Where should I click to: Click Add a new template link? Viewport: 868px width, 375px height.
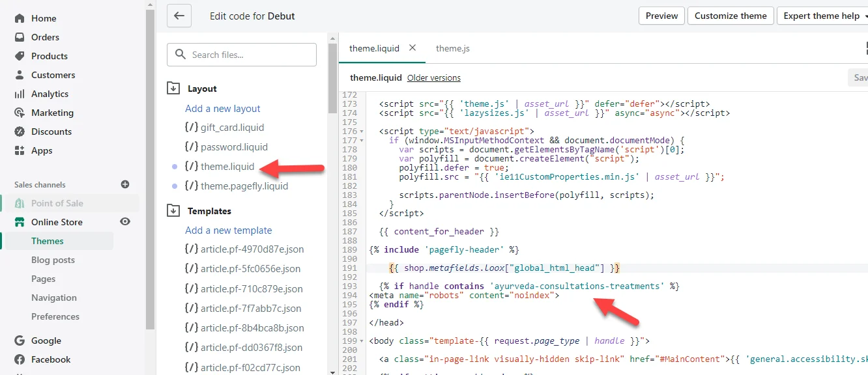tap(229, 230)
